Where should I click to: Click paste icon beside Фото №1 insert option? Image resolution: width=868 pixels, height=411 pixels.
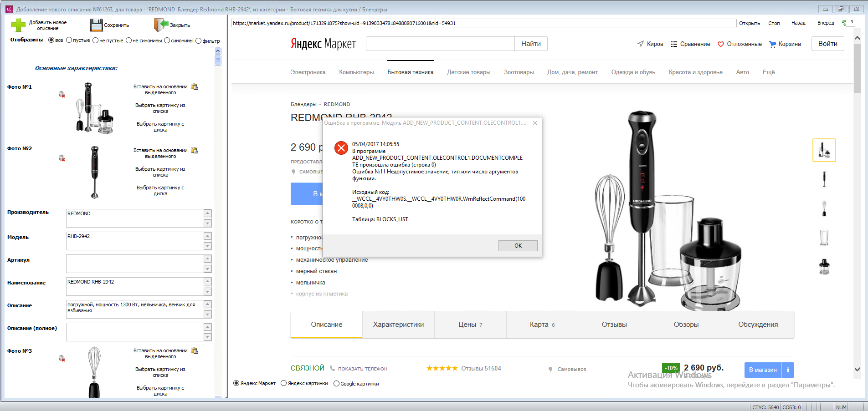pos(195,86)
